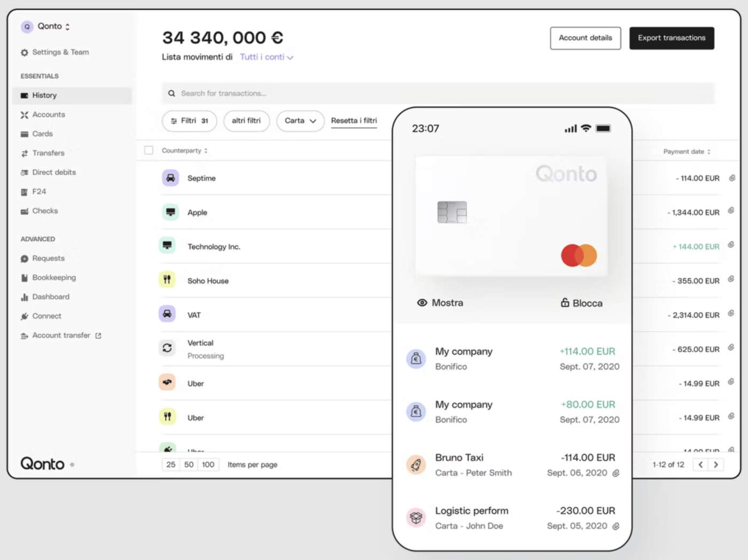Sort by Payment date column
This screenshot has height=560, width=748.
click(687, 152)
